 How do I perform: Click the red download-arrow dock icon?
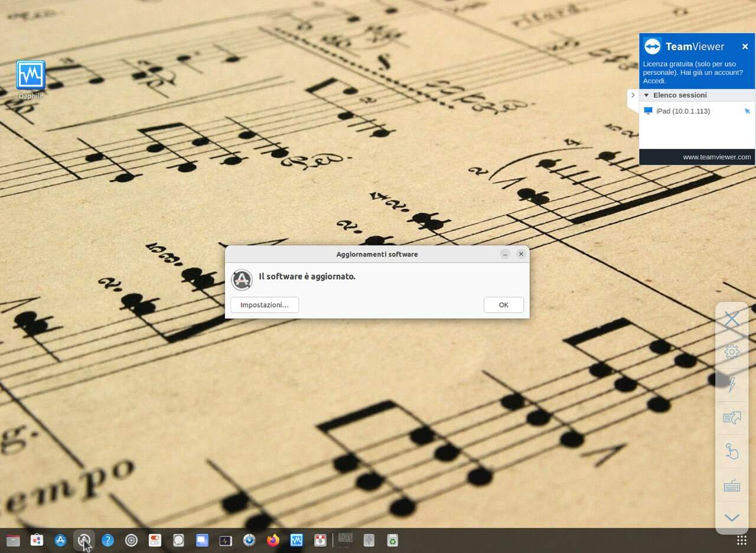(320, 540)
